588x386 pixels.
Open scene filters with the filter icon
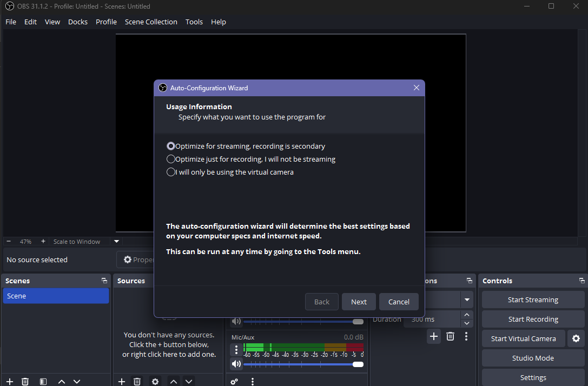43,381
